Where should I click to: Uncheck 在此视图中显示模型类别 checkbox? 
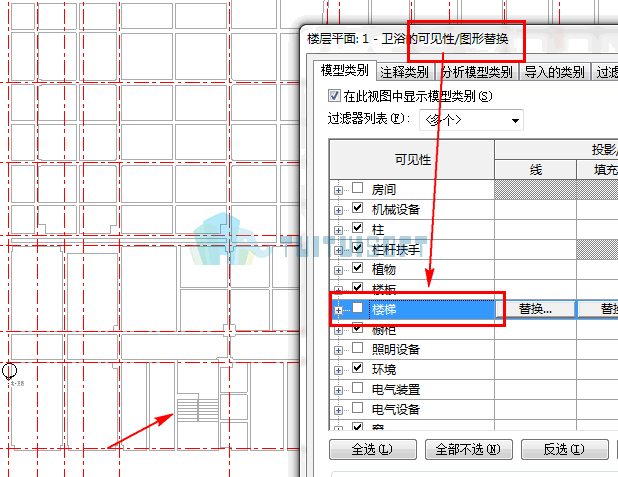click(x=334, y=96)
